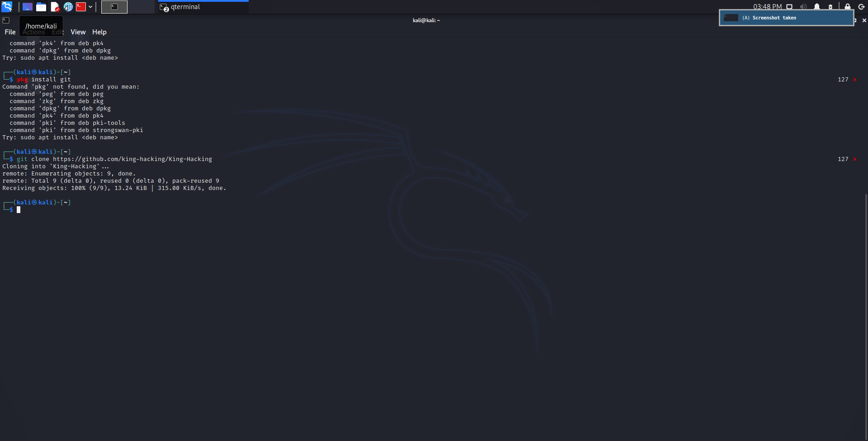This screenshot has width=868, height=441.
Task: Lock the screen with padlock icon
Action: [848, 7]
